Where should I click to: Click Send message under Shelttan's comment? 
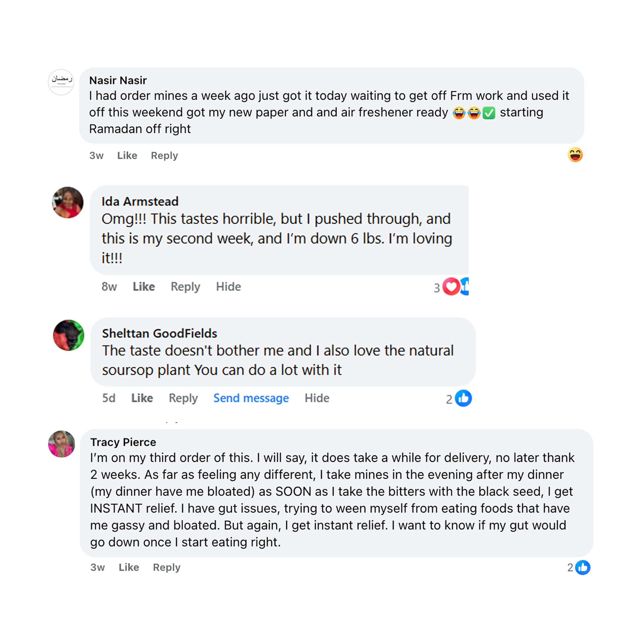click(x=251, y=398)
